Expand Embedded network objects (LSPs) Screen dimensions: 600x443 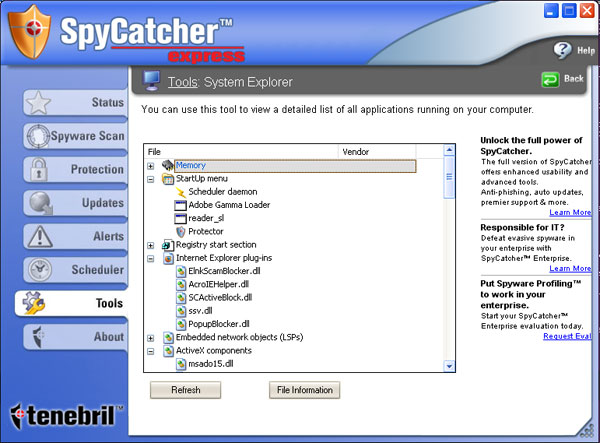tap(151, 338)
